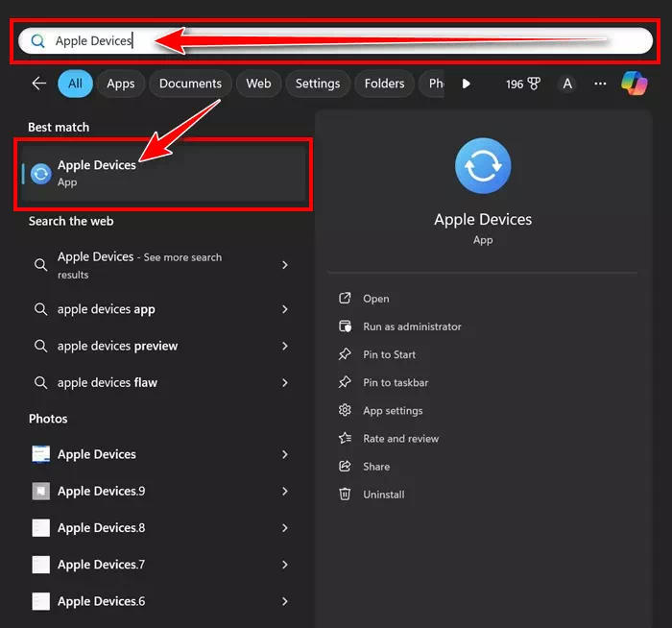
Task: Click the search magnifier icon in search box
Action: 37,40
